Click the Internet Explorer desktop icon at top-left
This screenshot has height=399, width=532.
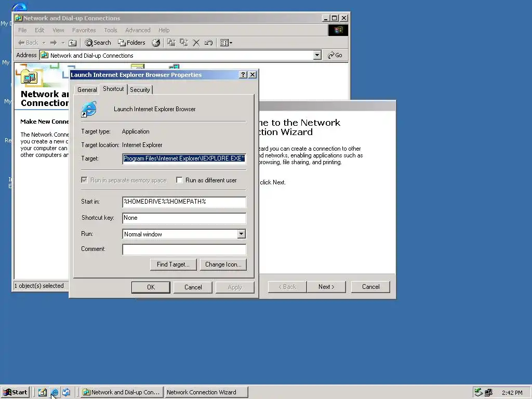click(x=19, y=7)
